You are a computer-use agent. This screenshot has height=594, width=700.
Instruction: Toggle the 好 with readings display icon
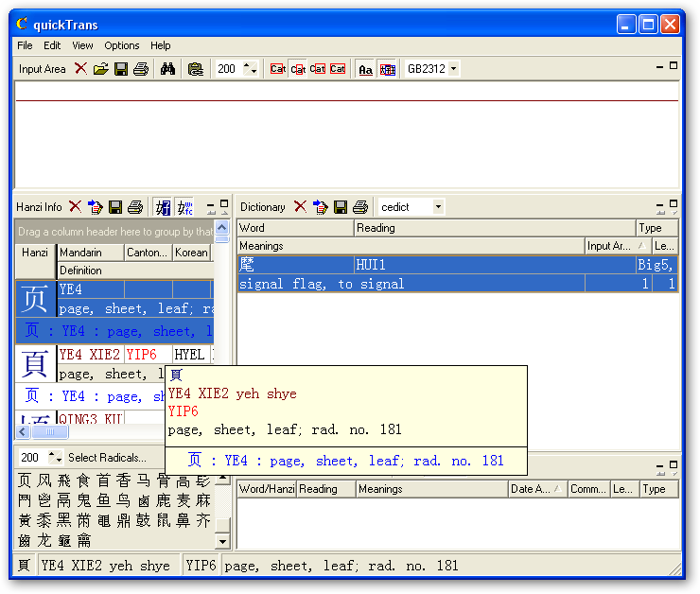pyautogui.click(x=184, y=207)
